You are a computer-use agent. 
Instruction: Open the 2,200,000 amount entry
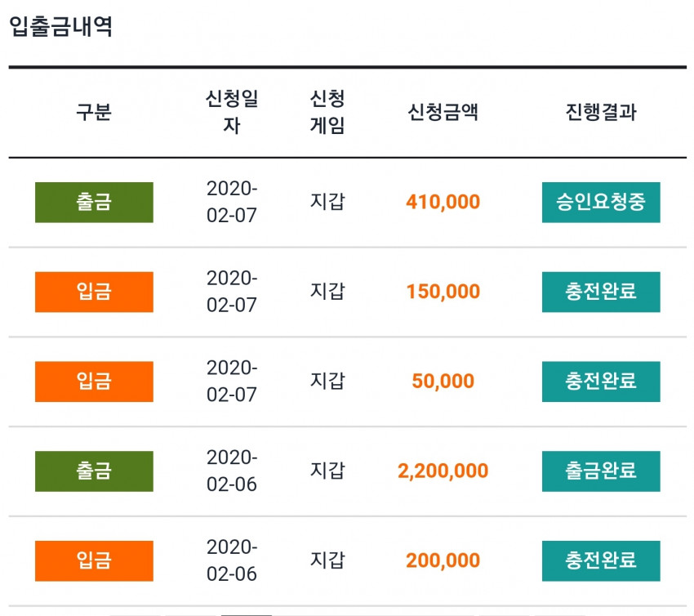[x=443, y=471]
